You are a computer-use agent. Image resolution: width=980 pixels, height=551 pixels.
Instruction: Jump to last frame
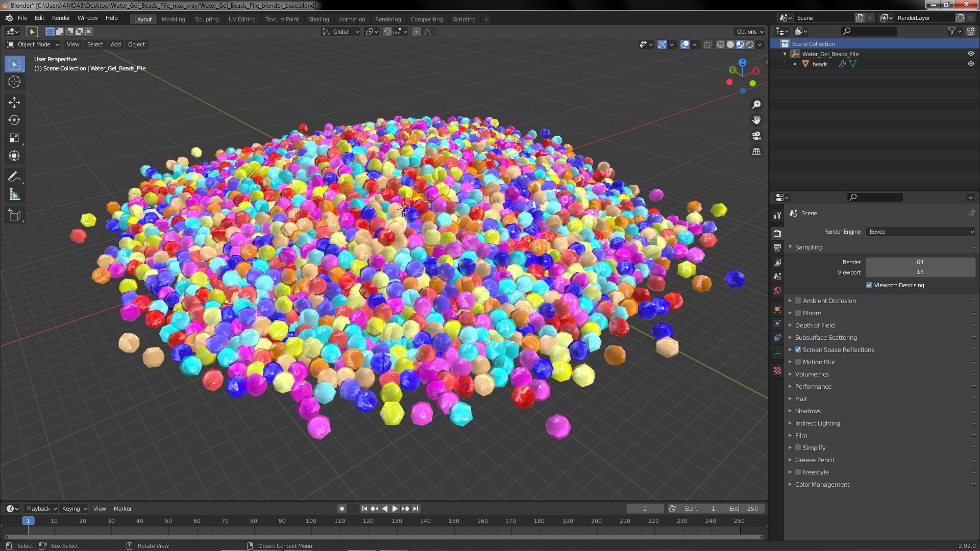(x=416, y=509)
